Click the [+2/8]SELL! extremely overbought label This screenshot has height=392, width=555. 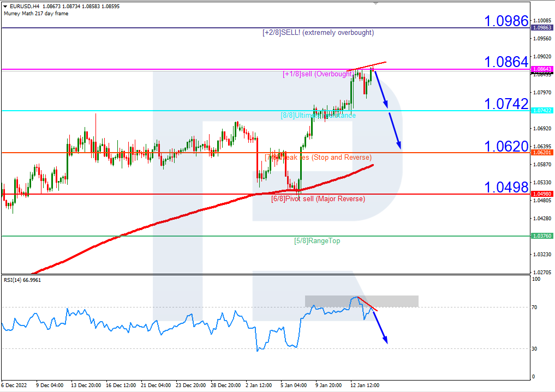click(318, 33)
